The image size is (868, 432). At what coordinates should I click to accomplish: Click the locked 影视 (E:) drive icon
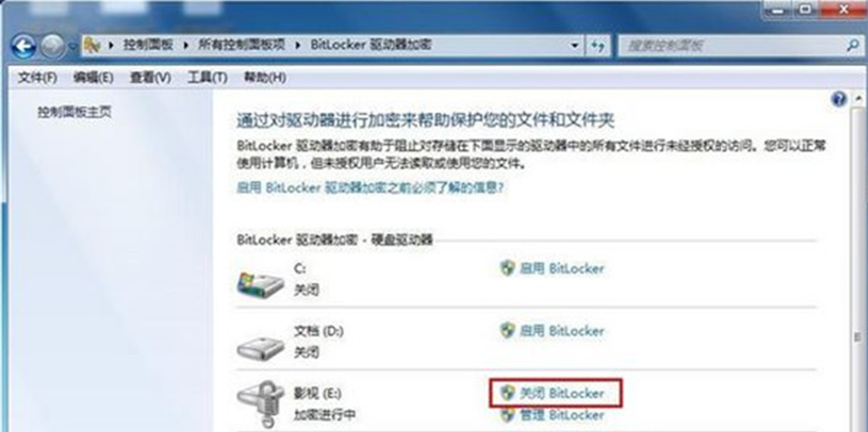click(260, 404)
